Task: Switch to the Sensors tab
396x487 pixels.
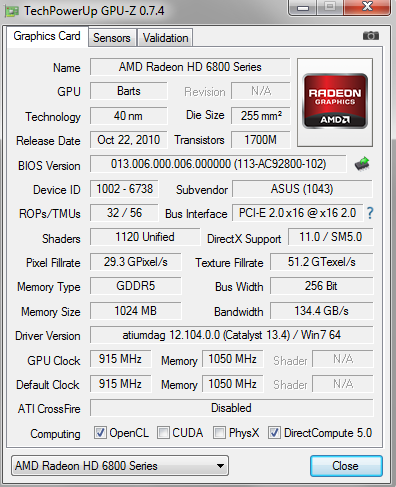Action: point(112,38)
